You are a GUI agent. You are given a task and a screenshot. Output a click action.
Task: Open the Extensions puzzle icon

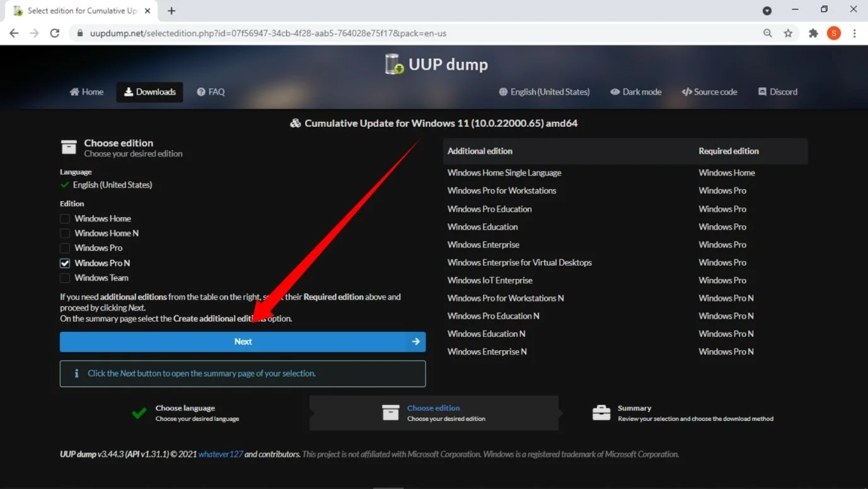coord(813,33)
